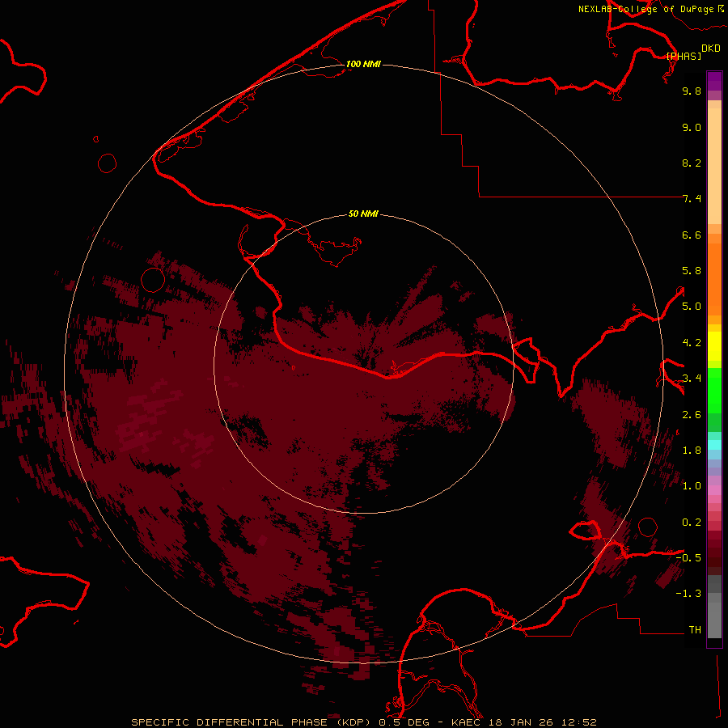Click the 4.2 scale value
This screenshot has height=728, width=728.
pos(692,343)
